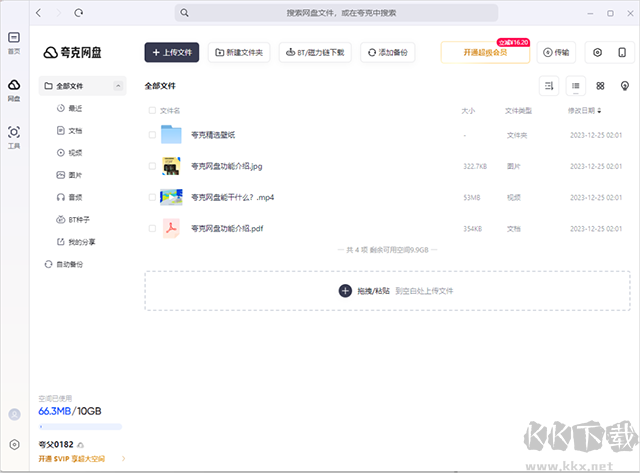This screenshot has width=640, height=473.
Task: Select 全部文件 in sidebar
Action: point(82,86)
